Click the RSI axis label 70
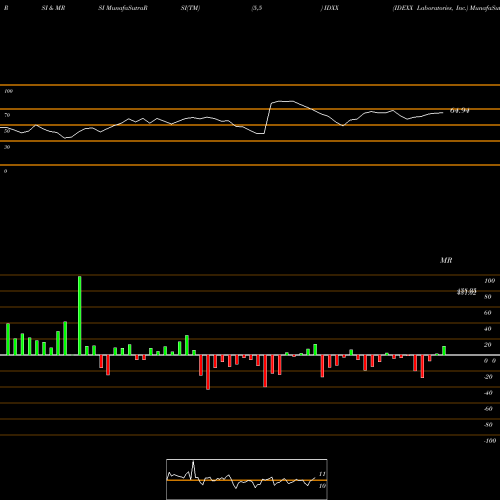The width and height of the screenshot is (500, 500). pos(7,115)
